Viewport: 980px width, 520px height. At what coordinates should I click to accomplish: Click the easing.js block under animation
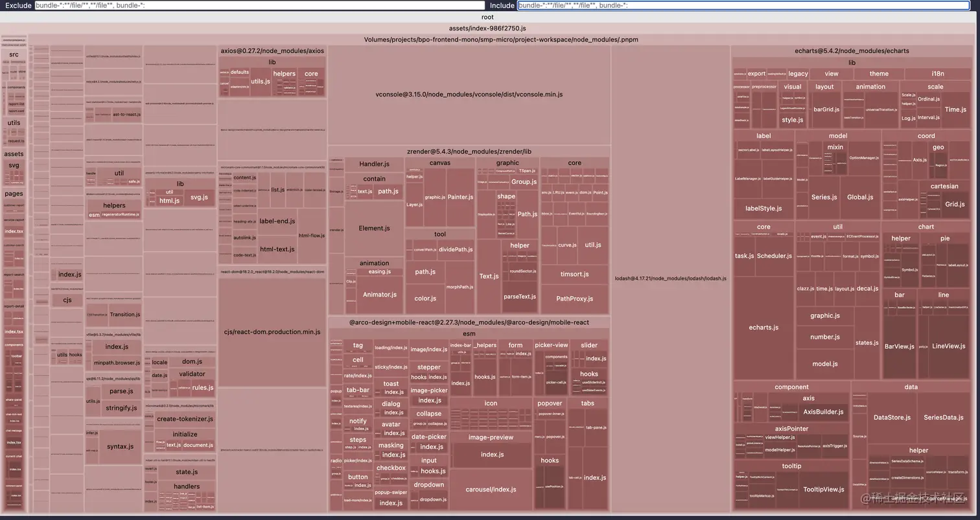[379, 272]
